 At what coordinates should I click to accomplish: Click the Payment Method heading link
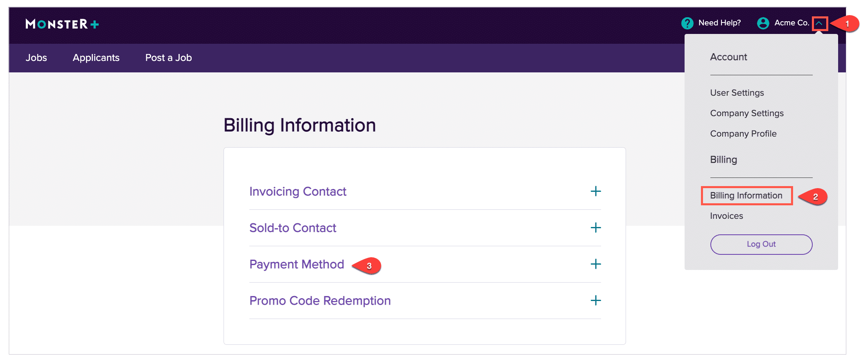(x=297, y=264)
